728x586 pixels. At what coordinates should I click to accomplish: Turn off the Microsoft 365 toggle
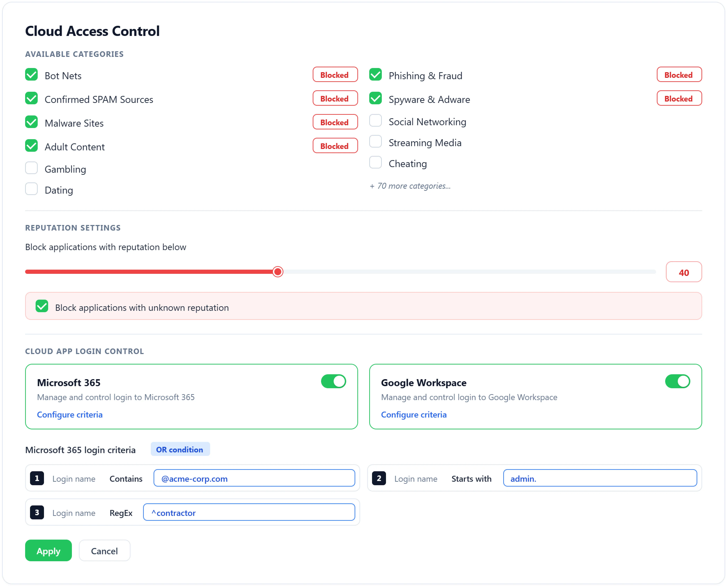(x=334, y=381)
